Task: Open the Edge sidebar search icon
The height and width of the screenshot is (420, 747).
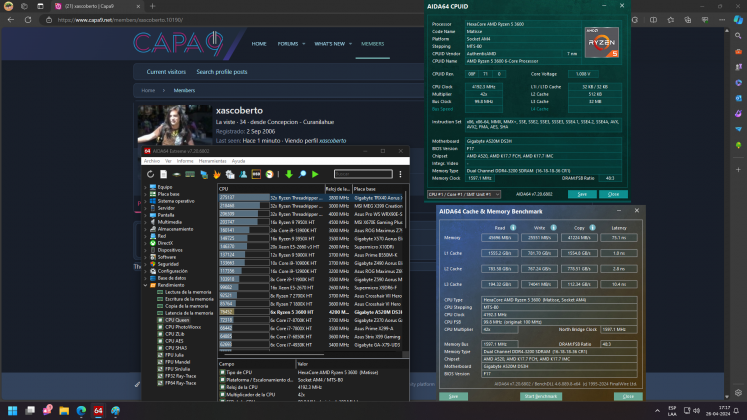Action: (738, 36)
